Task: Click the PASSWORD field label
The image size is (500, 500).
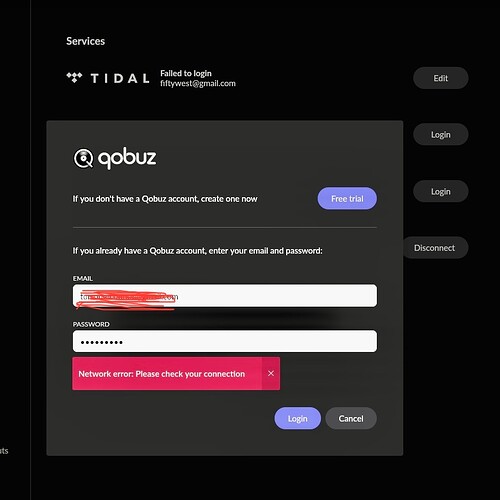Action: point(91,324)
